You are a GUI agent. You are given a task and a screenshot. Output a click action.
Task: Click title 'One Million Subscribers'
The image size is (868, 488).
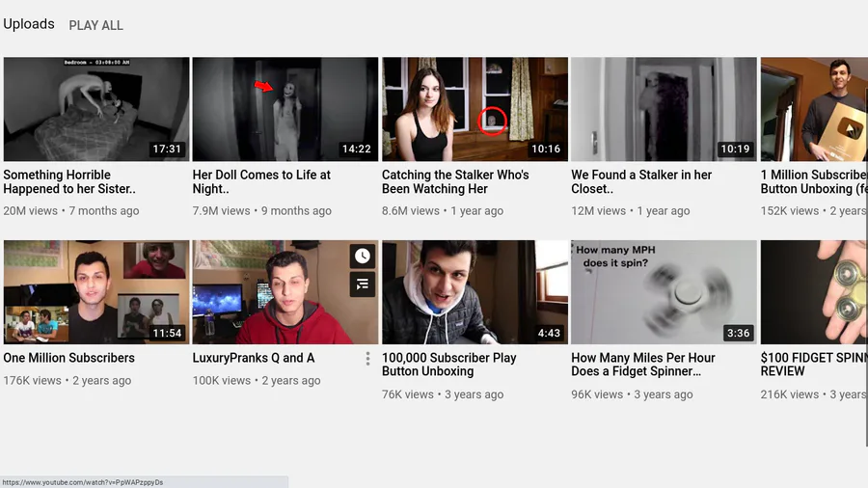coord(69,358)
